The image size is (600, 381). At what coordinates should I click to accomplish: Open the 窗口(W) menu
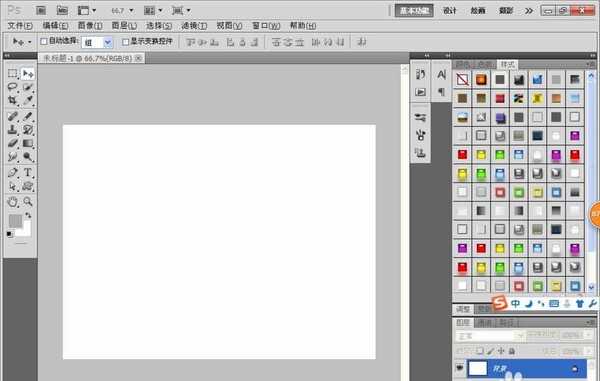[266, 26]
